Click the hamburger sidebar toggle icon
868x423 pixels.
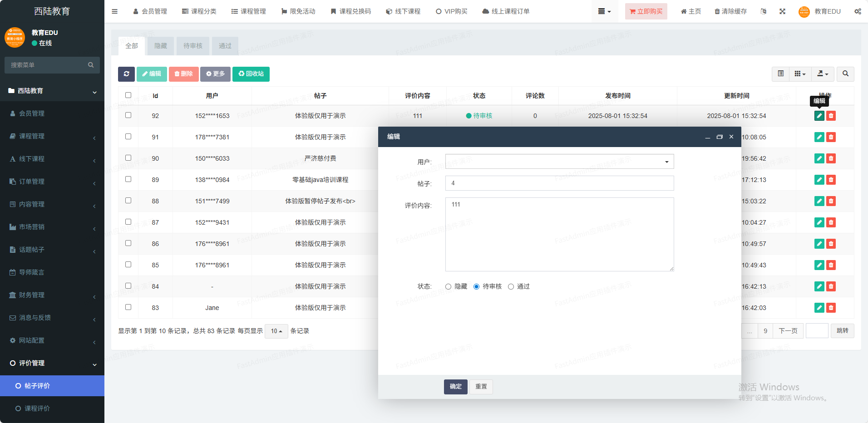[114, 11]
